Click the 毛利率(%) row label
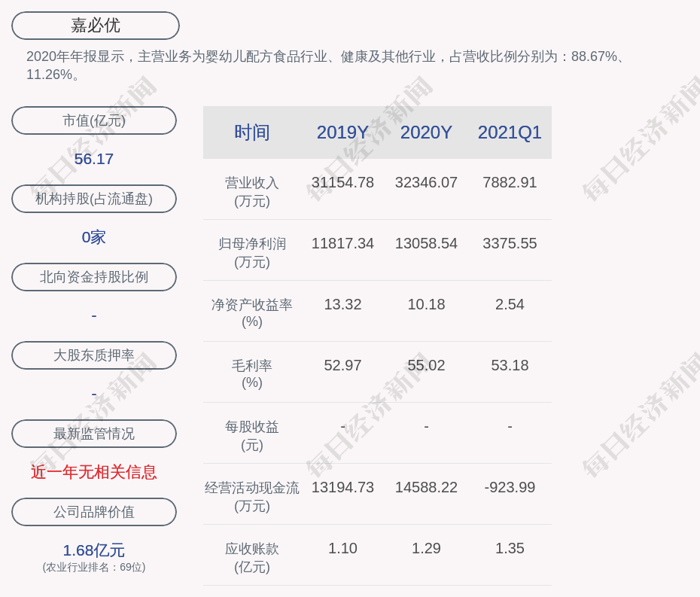The width and height of the screenshot is (700, 597). pyautogui.click(x=252, y=374)
